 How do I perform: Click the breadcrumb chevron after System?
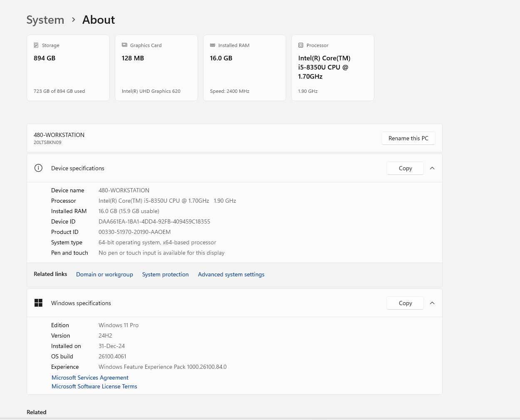coord(73,20)
